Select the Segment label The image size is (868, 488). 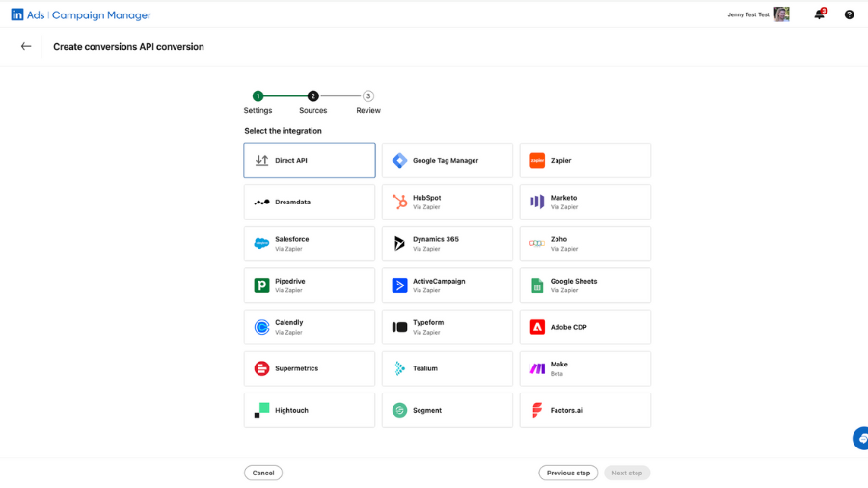point(427,410)
